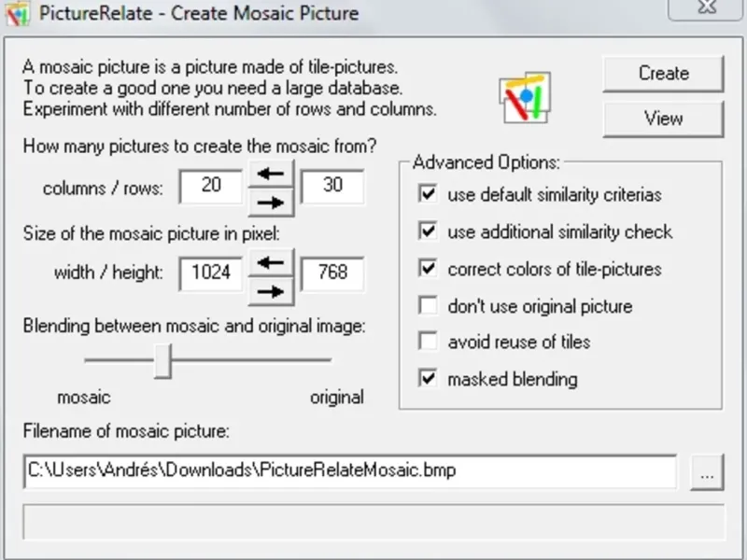Click the height field showing 768

point(332,274)
